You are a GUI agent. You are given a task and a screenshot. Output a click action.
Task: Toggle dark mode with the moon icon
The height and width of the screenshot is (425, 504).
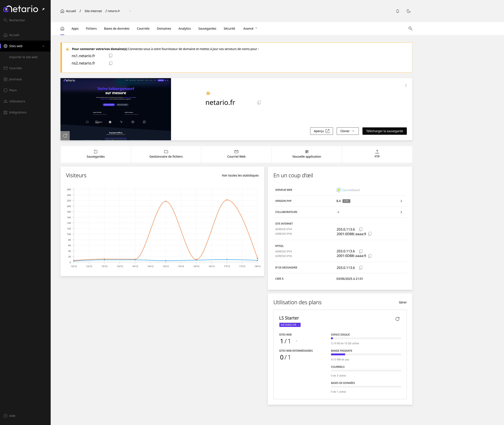point(409,11)
